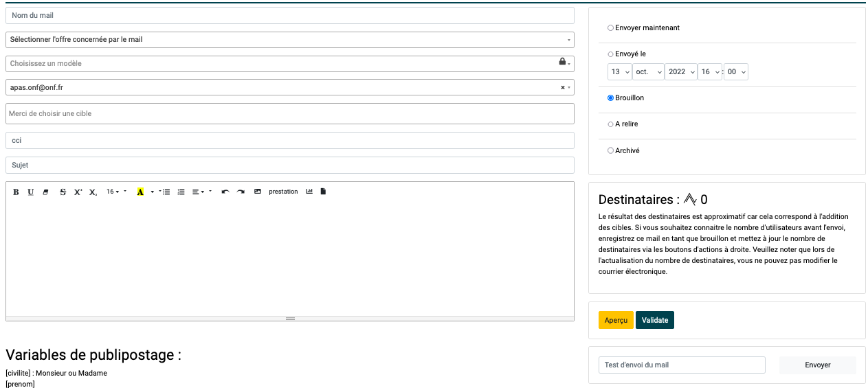This screenshot has width=868, height=388.
Task: Click the 'prestation' toolbar item
Action: [283, 192]
